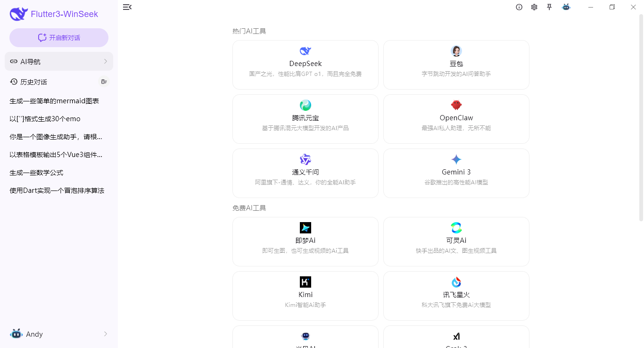Click the 开启新对话 button

(x=58, y=37)
